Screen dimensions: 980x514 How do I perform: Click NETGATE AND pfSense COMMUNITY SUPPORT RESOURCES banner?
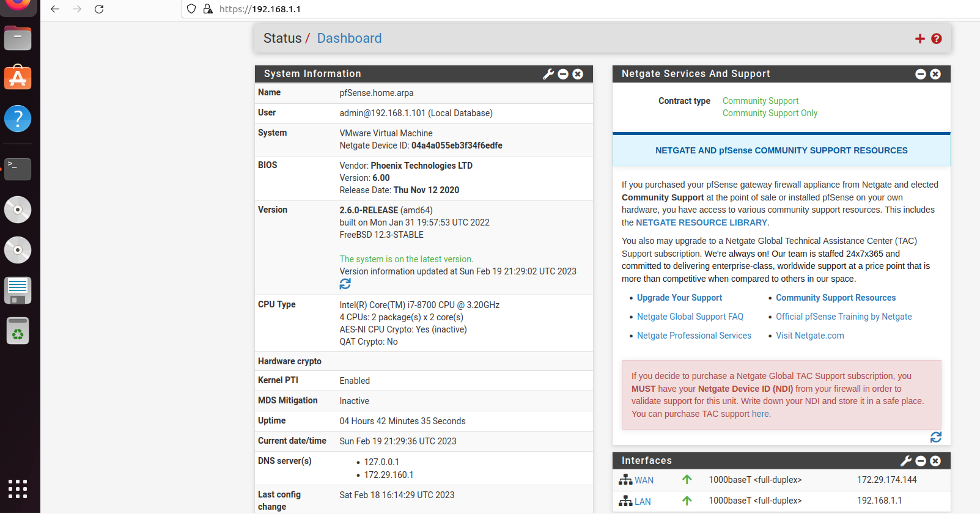coord(781,150)
